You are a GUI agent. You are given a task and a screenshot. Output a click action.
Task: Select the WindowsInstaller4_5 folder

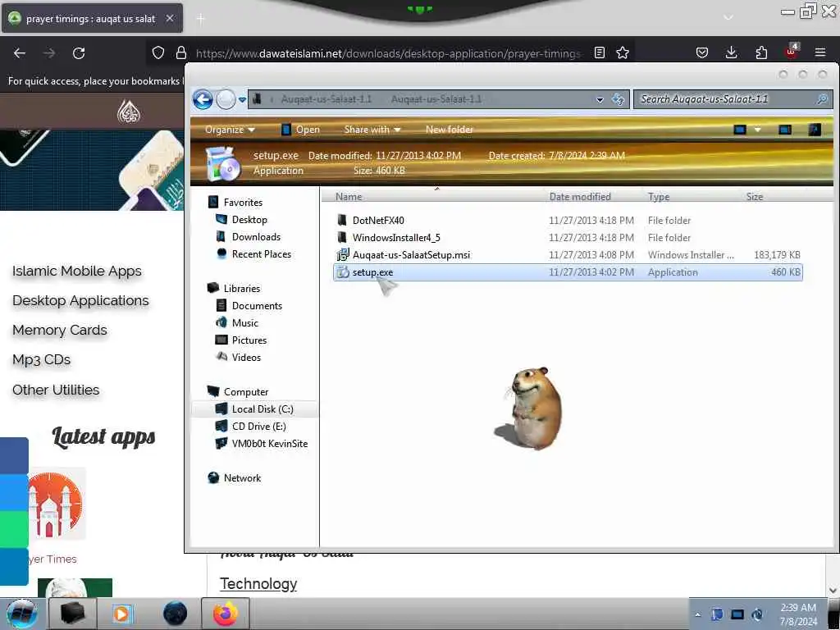(x=396, y=237)
